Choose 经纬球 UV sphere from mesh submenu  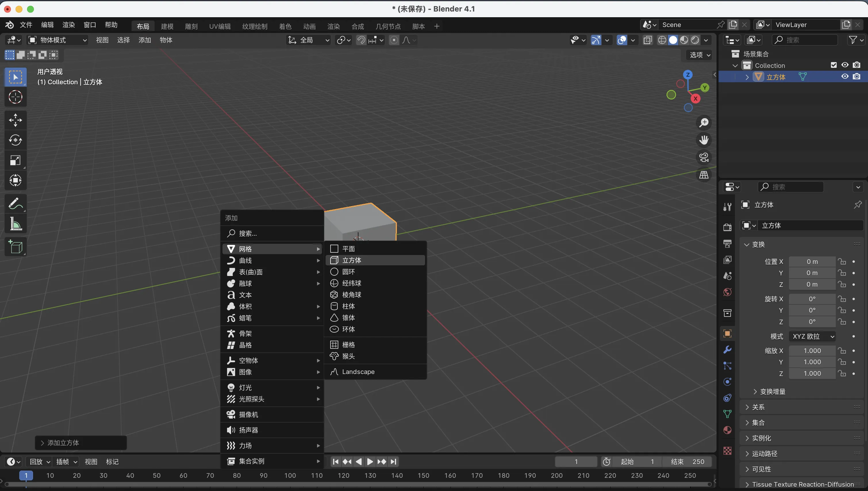pyautogui.click(x=351, y=283)
